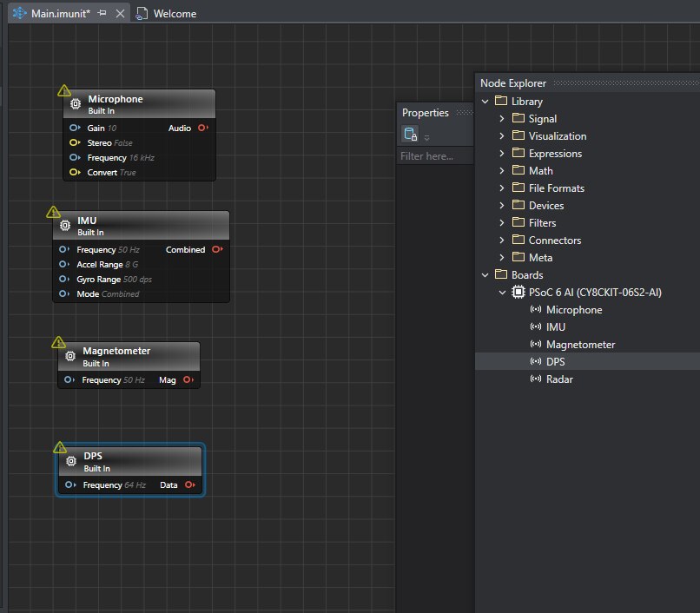The height and width of the screenshot is (613, 700).
Task: Expand the Connectors folder
Action: 502,241
